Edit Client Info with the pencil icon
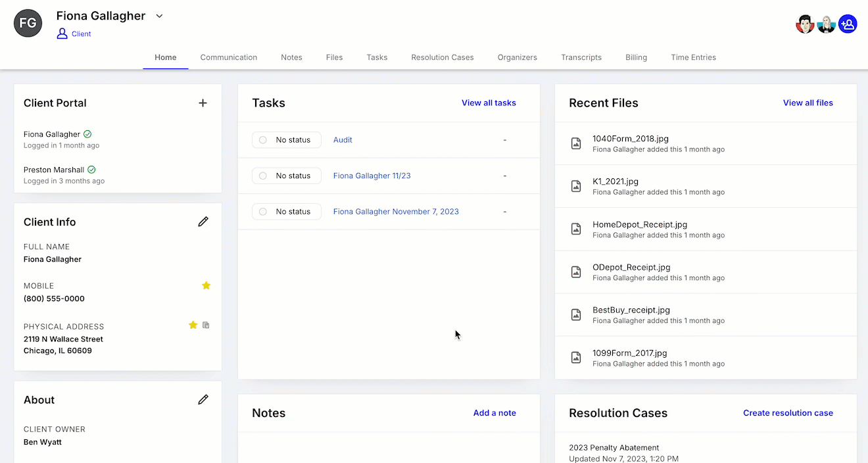Viewport: 868px width, 463px height. 203,222
